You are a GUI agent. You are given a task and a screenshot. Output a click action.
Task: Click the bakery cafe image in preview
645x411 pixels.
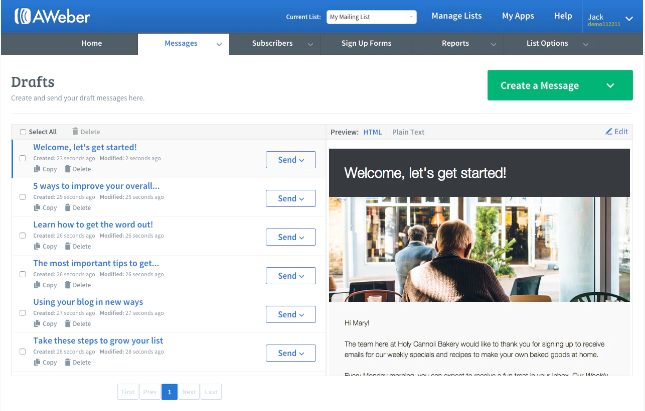(x=479, y=249)
